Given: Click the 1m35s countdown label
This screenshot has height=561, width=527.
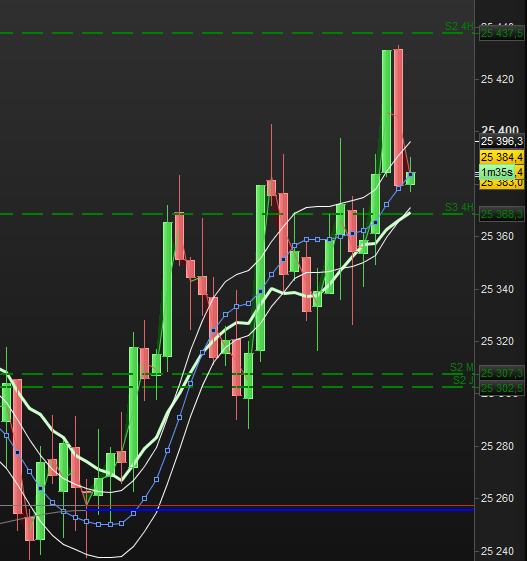Looking at the screenshot, I should (497, 172).
